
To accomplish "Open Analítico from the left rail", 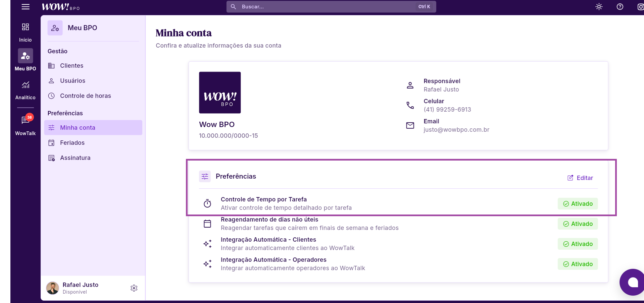I will [x=26, y=90].
